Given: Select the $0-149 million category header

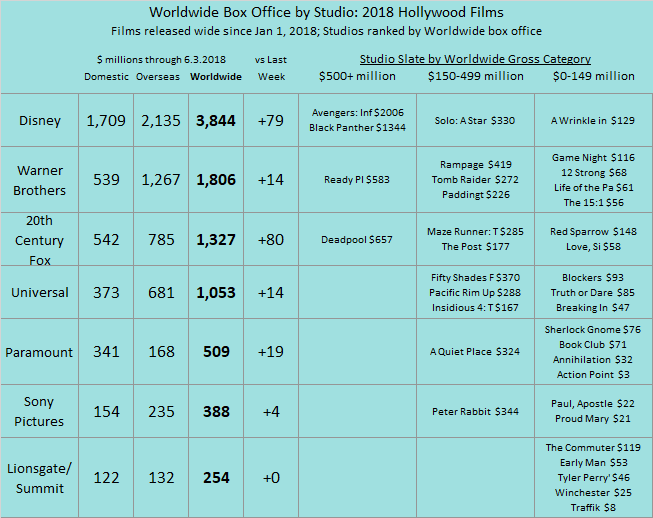Looking at the screenshot, I should tap(593, 76).
